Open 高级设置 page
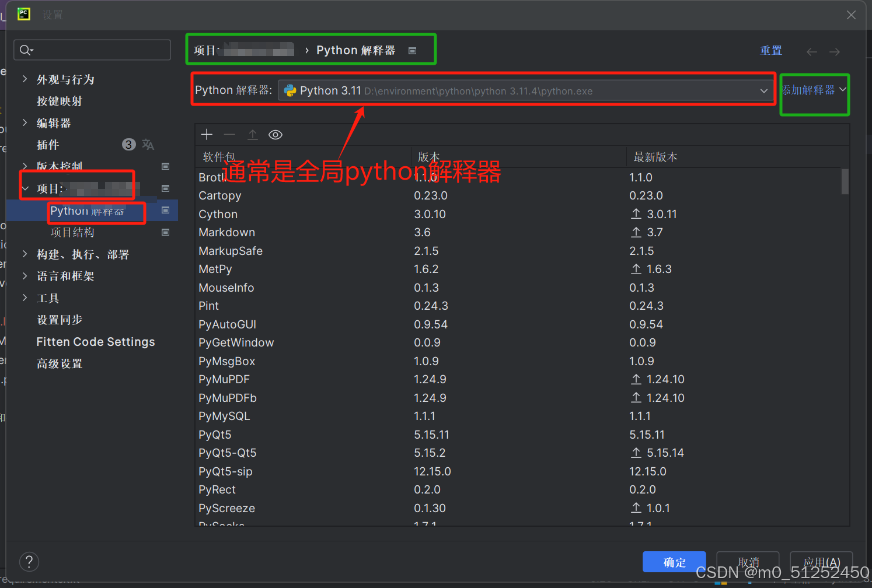Image resolution: width=872 pixels, height=588 pixels. (x=60, y=363)
